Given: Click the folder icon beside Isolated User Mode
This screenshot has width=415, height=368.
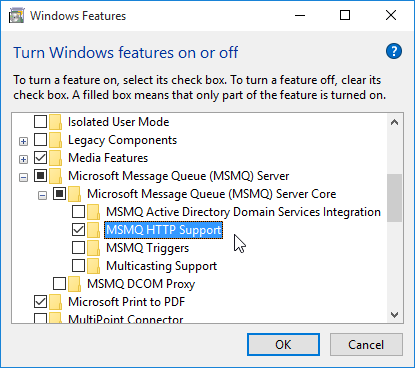Looking at the screenshot, I should tap(55, 122).
